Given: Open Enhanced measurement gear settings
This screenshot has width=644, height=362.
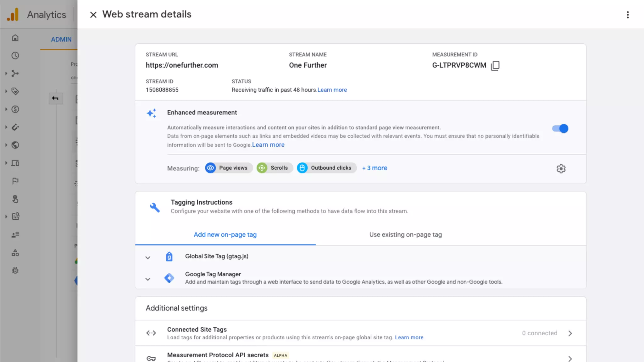Looking at the screenshot, I should click(x=561, y=169).
